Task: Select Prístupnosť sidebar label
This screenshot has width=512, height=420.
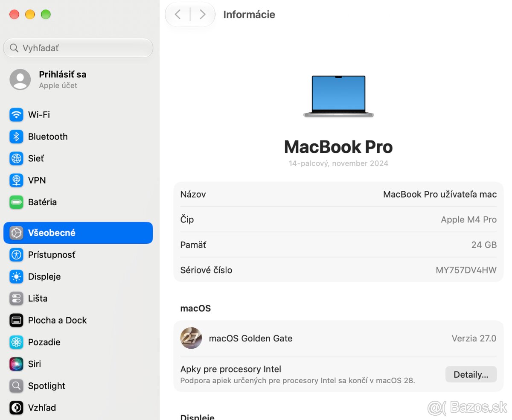Action: (52, 255)
